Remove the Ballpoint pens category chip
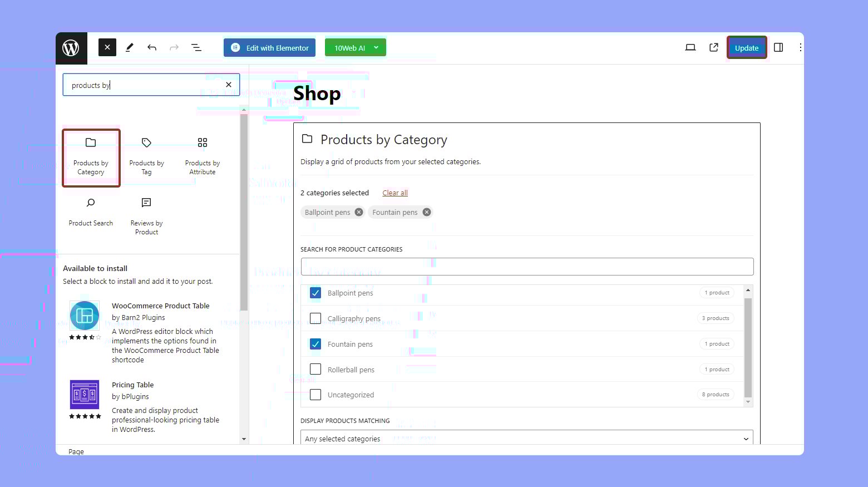The height and width of the screenshot is (487, 868). [x=359, y=212]
